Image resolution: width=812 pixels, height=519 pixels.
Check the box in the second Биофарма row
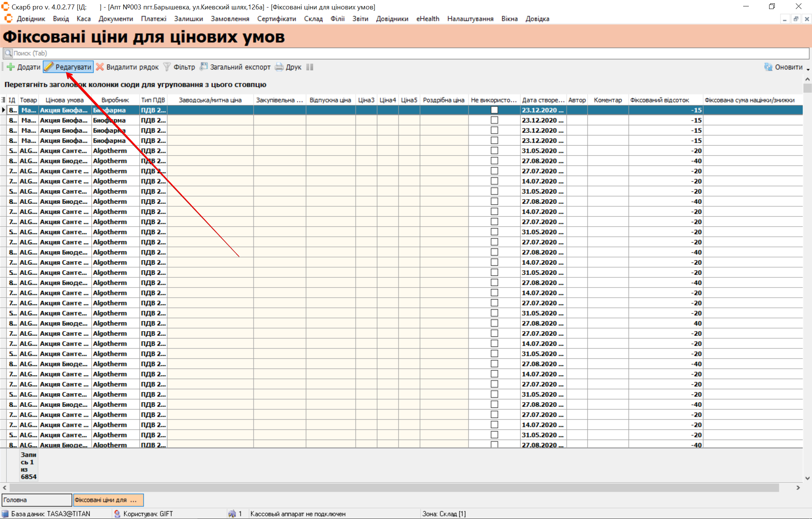click(494, 120)
